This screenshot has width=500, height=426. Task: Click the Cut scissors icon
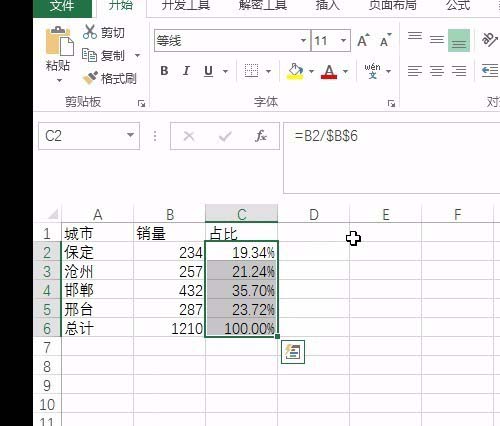pyautogui.click(x=90, y=32)
